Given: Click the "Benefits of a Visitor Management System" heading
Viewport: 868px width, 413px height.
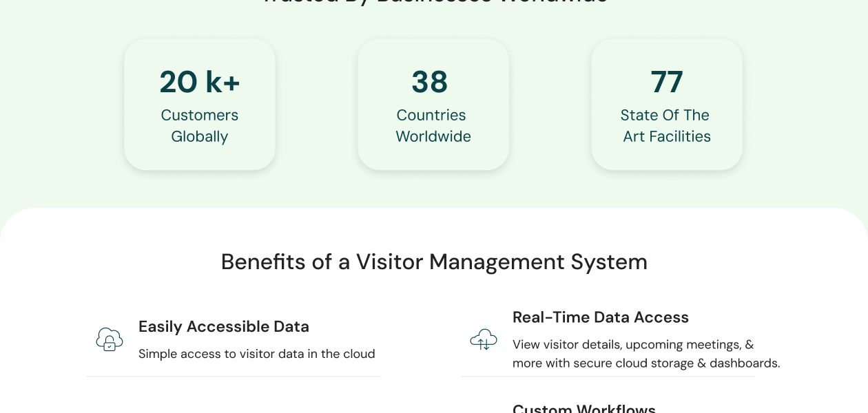Looking at the screenshot, I should click(x=434, y=262).
